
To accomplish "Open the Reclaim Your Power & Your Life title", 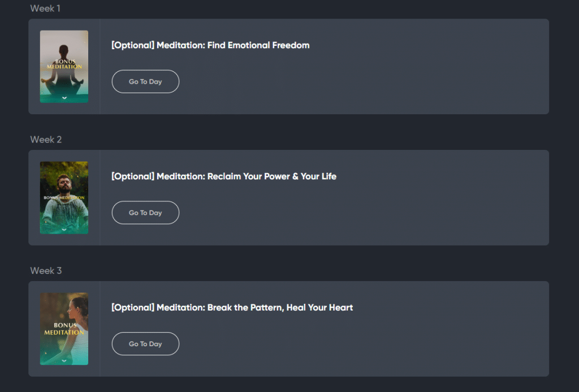I will point(224,176).
